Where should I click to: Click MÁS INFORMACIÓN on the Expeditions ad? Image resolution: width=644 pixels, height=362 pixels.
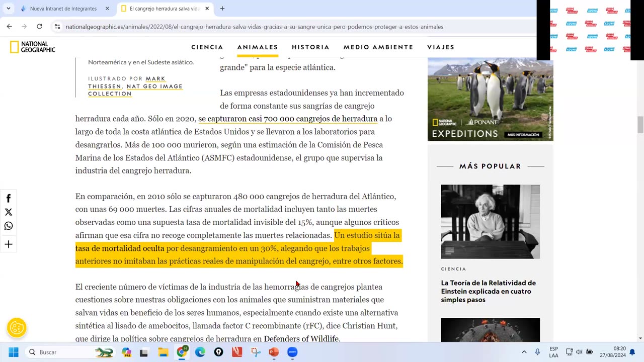(x=523, y=135)
